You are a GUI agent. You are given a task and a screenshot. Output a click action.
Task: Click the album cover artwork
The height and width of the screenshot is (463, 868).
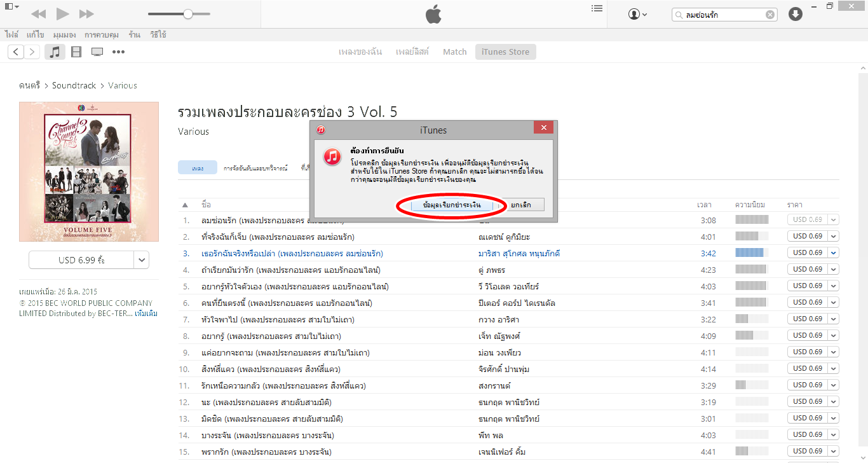coord(89,172)
